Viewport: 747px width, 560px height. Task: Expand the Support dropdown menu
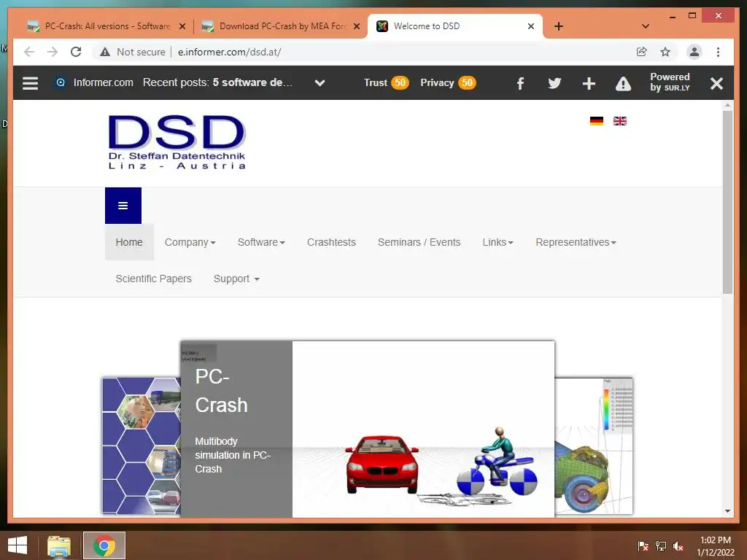[236, 279]
